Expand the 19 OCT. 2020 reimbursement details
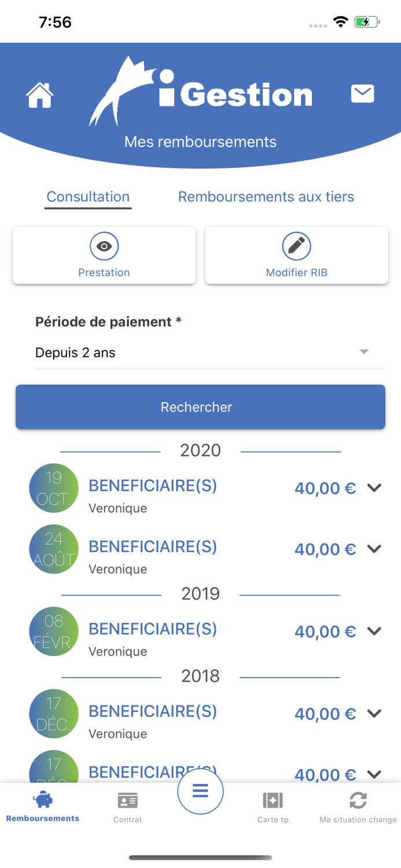Screen dimensions: 401x868 pos(374,488)
